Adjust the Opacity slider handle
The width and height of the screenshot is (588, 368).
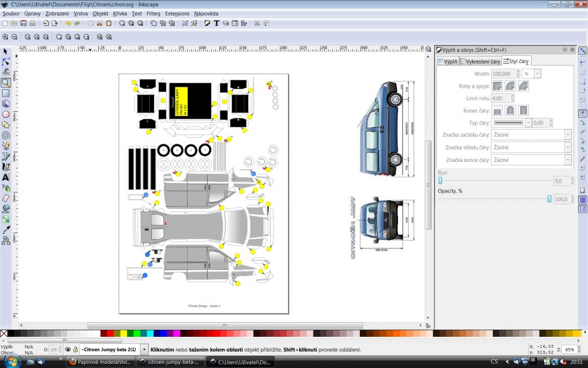pyautogui.click(x=549, y=199)
